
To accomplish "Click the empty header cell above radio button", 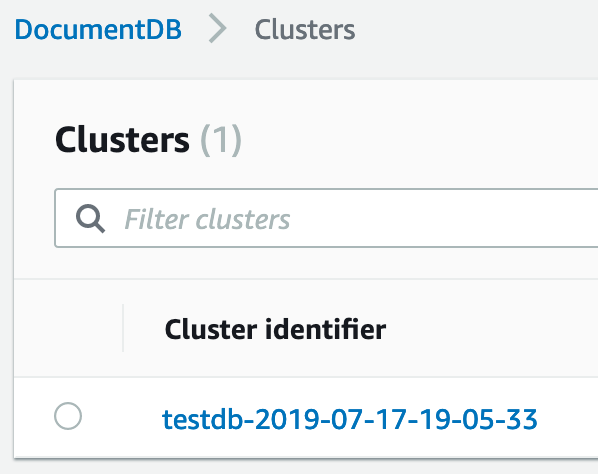I will pos(68,328).
